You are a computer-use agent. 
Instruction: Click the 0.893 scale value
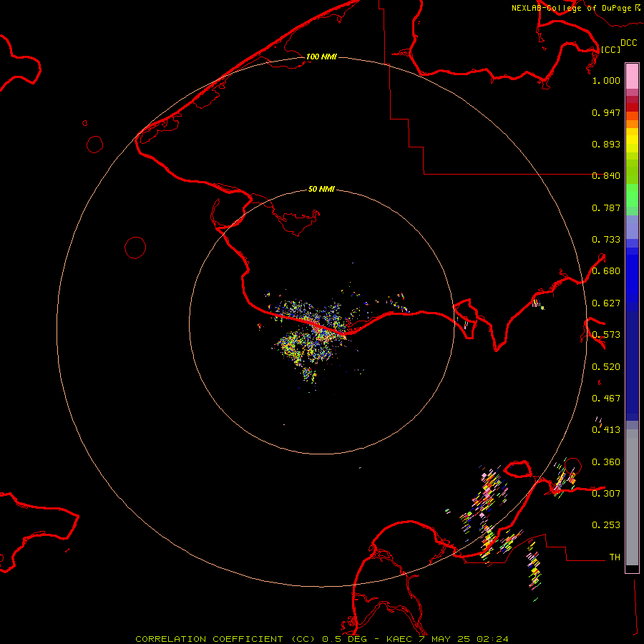[x=606, y=144]
